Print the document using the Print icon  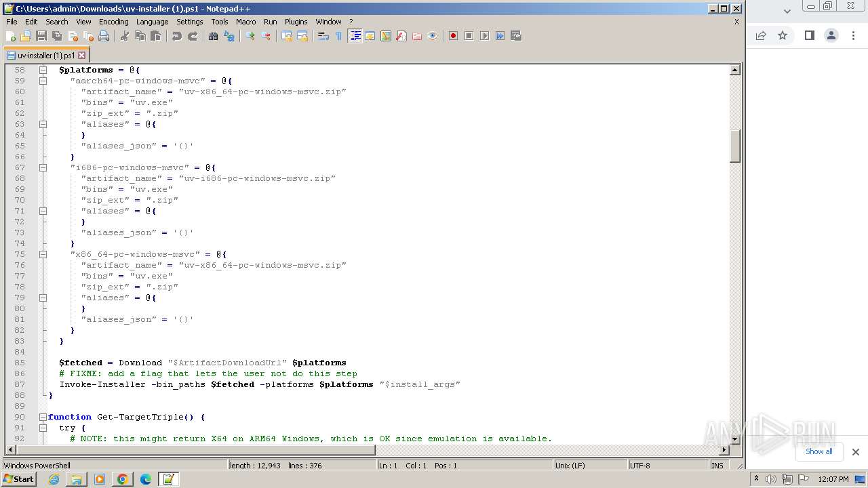coord(104,36)
